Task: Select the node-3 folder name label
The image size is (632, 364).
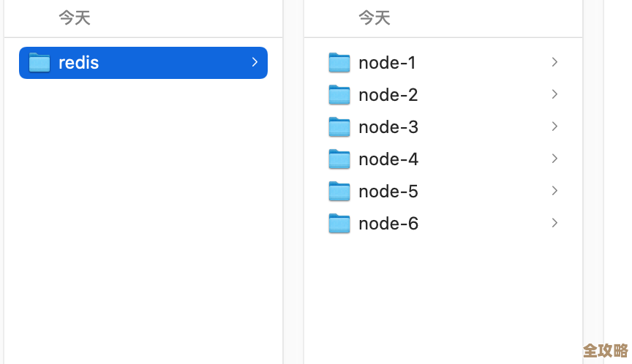Action: point(388,127)
